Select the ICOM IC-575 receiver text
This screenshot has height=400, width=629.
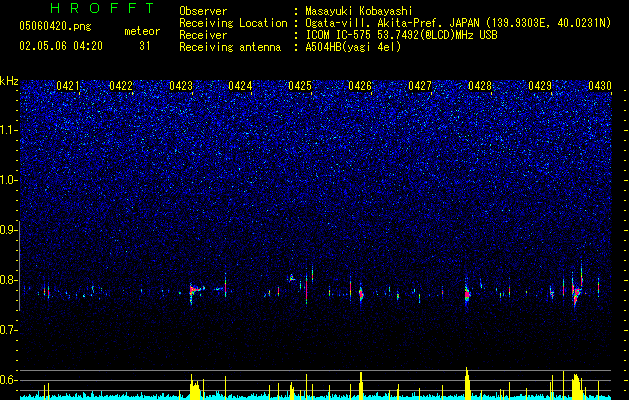[x=401, y=35]
